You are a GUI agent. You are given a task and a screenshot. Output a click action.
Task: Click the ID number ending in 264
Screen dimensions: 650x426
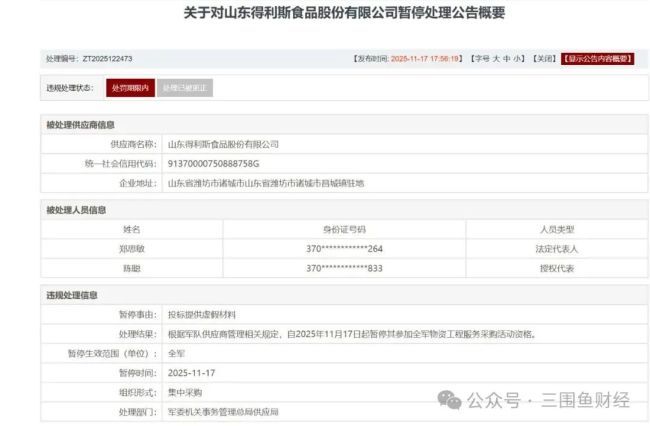tap(344, 249)
